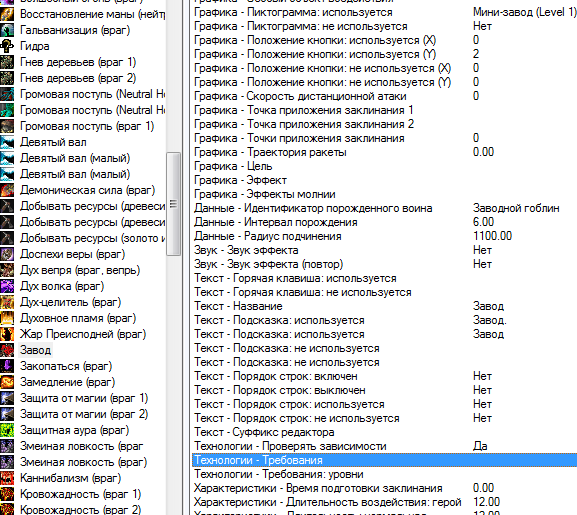Select Графика - Траектория ракеты row
This screenshot has height=515, width=577.
(x=385, y=152)
